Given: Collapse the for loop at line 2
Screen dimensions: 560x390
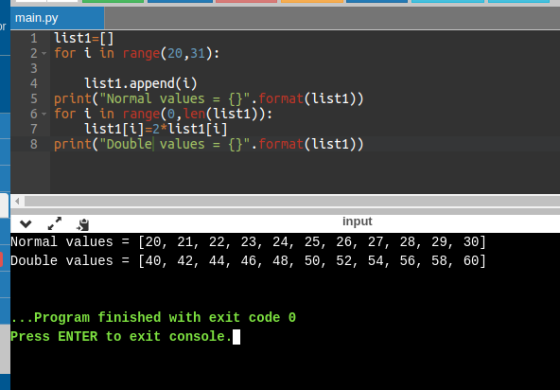Looking at the screenshot, I should coord(44,53).
